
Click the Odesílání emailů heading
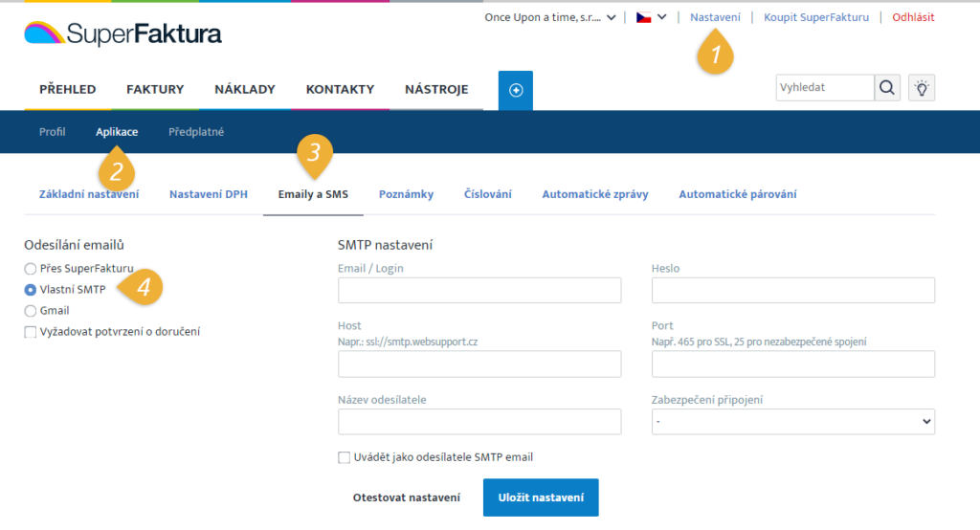74,245
